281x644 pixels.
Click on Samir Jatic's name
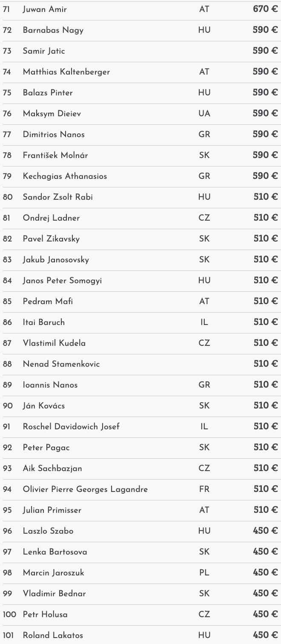44,51
